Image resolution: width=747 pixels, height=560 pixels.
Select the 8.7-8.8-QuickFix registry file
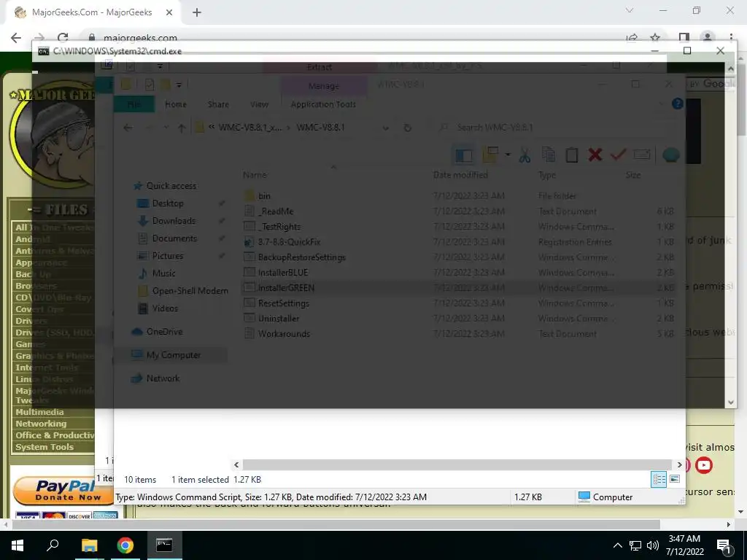click(289, 242)
